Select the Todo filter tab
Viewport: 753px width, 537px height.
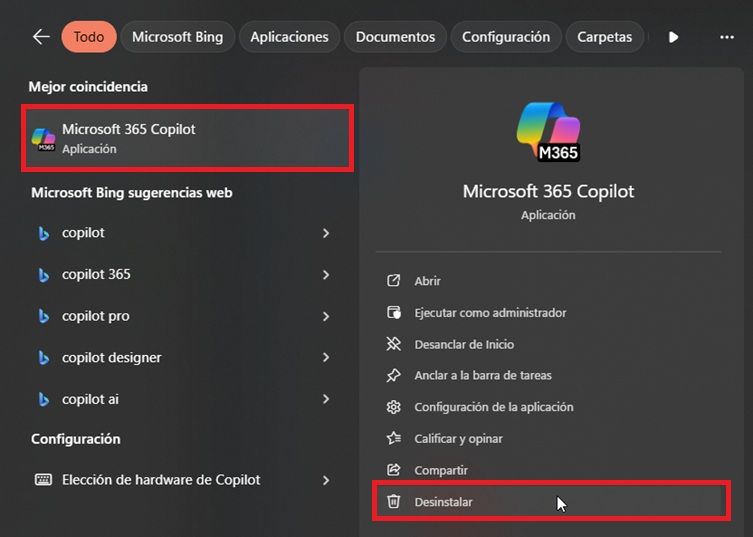(89, 37)
